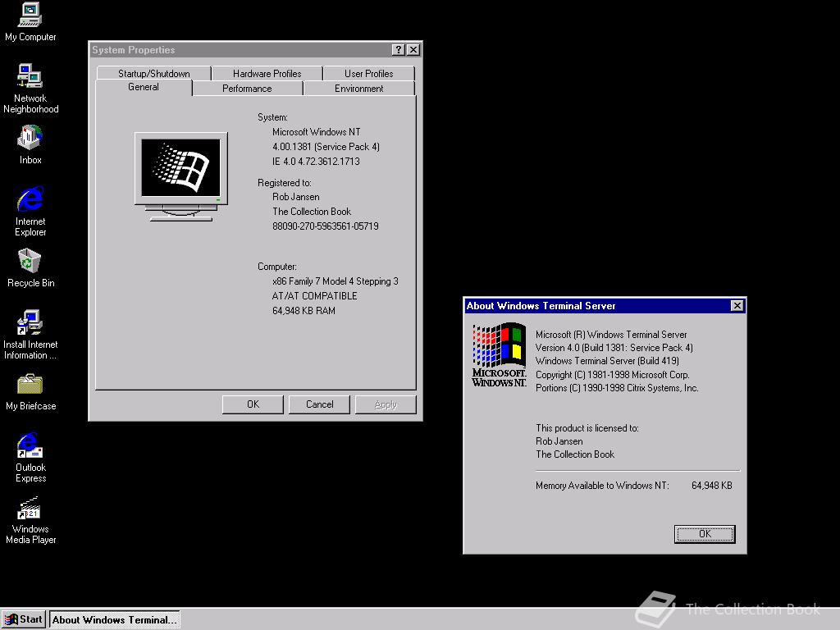Click the 'Registered to:' label

(284, 183)
